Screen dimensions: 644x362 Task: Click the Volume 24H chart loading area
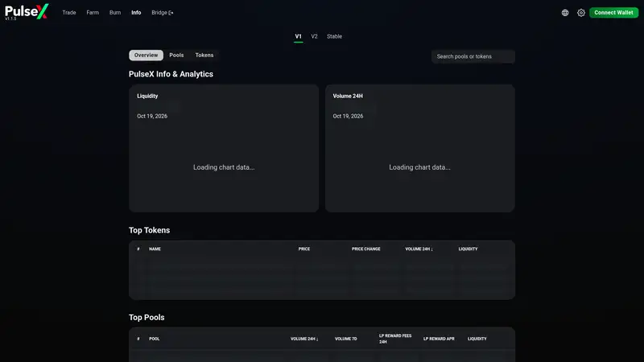pyautogui.click(x=419, y=167)
